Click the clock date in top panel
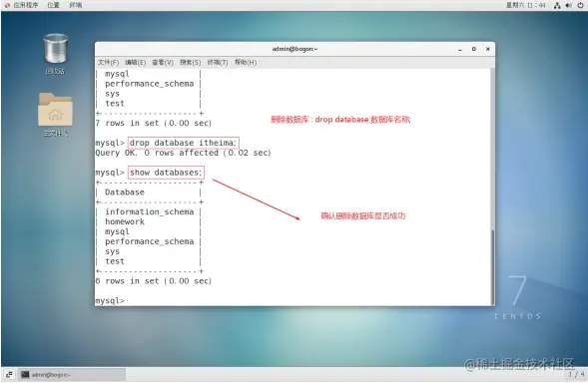The image size is (588, 384). pyautogui.click(x=526, y=5)
